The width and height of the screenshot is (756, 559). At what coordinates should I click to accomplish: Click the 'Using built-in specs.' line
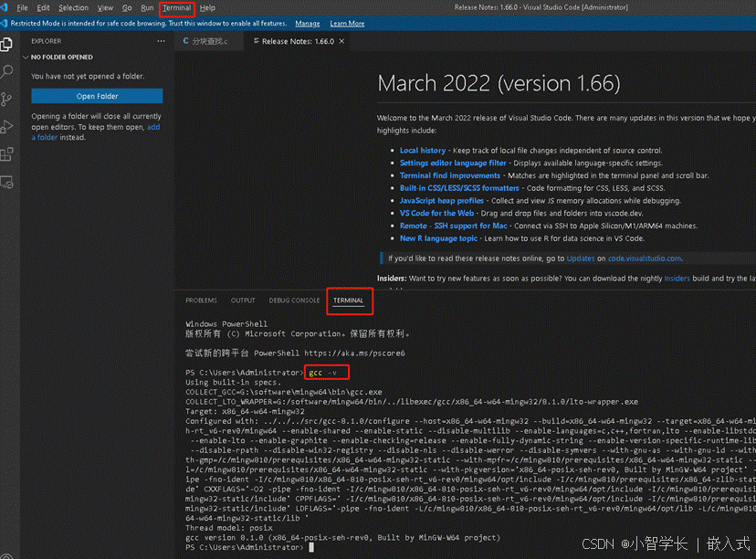click(233, 383)
